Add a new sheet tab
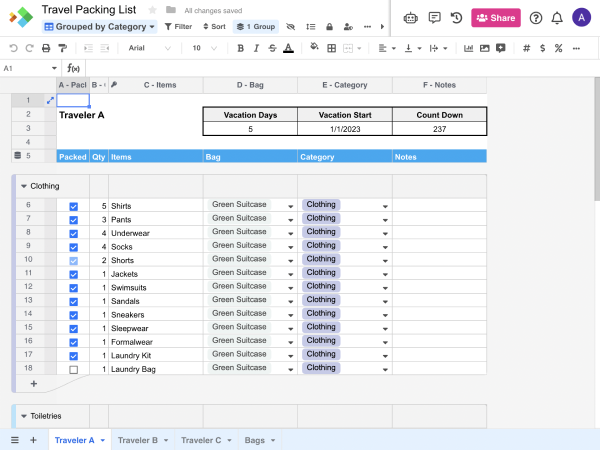The image size is (600, 450). pos(33,440)
